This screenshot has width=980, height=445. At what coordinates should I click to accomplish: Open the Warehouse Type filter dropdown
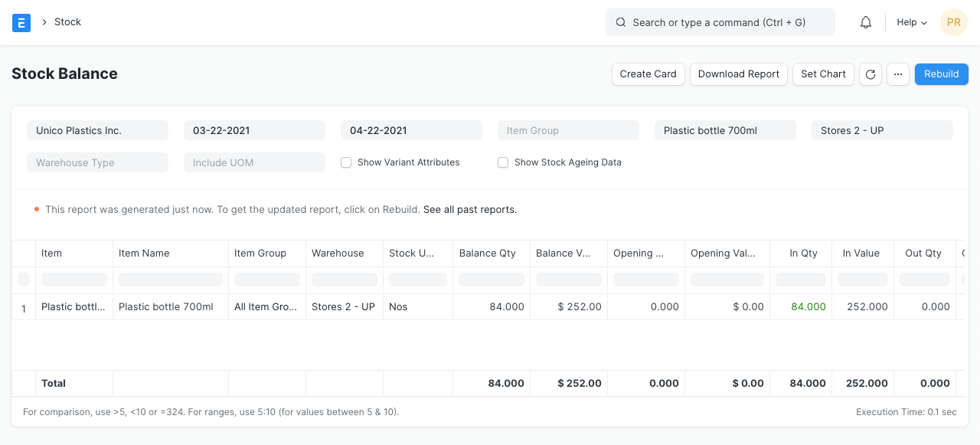point(97,162)
